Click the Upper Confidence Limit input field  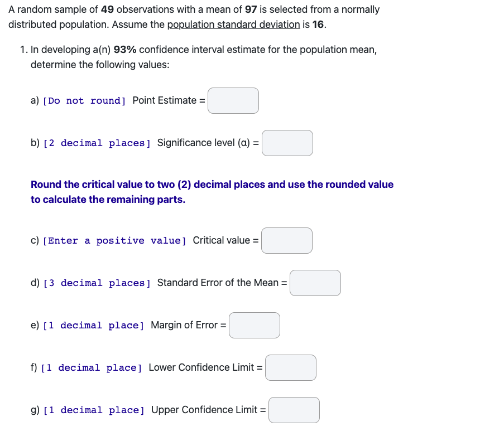[294, 410]
